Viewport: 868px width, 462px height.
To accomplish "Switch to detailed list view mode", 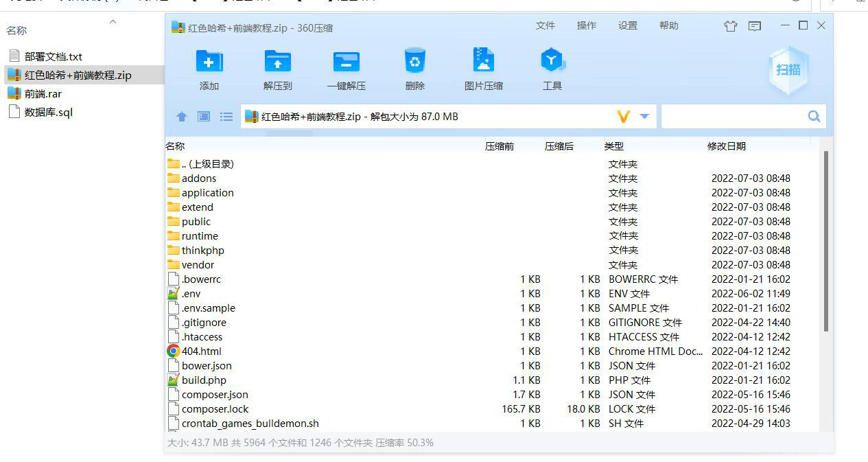I will pyautogui.click(x=226, y=117).
